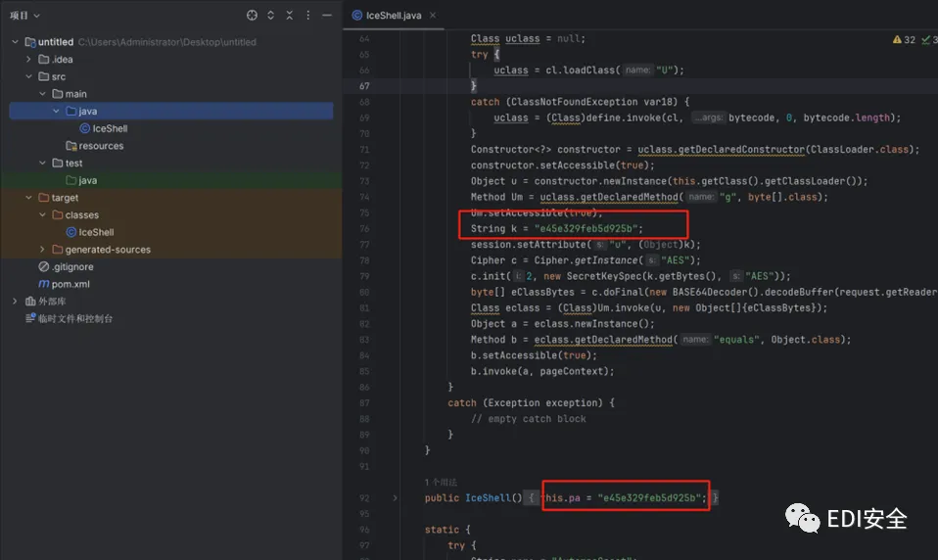Screen dimensions: 938x560
Task: Open the project view dropdown 项目
Action: tap(24, 16)
